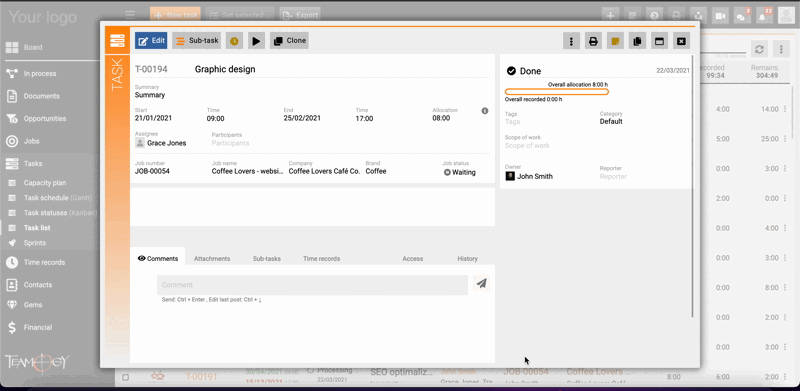The height and width of the screenshot is (391, 800).
Task: Open the Sub-tasks tab
Action: click(267, 259)
